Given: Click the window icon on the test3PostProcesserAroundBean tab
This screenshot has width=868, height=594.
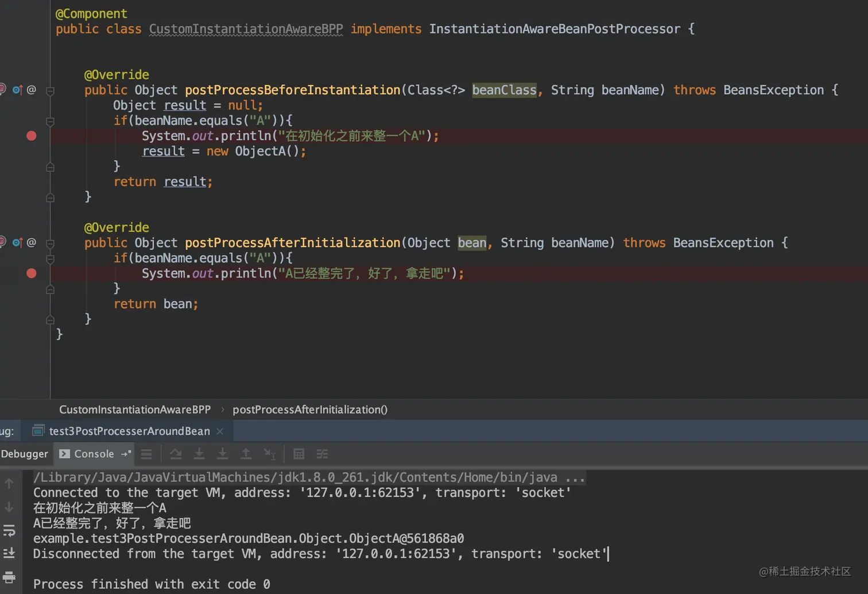Looking at the screenshot, I should point(38,430).
